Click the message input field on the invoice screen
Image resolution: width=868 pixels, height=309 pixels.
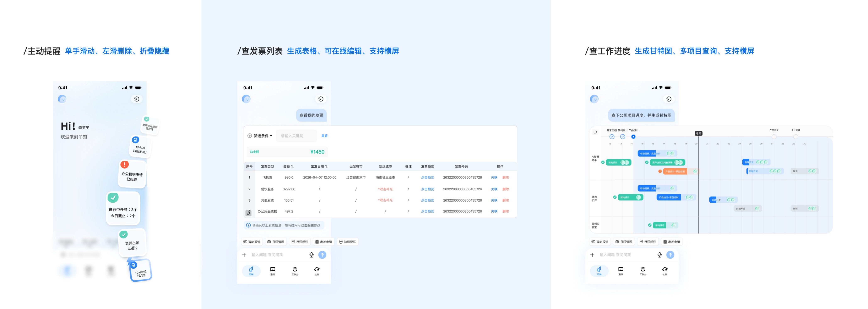coord(278,255)
